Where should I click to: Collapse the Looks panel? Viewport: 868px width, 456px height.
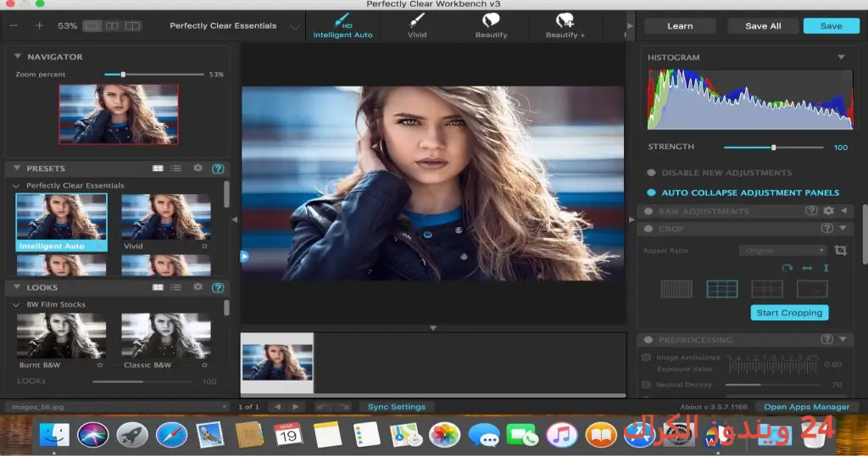point(17,287)
